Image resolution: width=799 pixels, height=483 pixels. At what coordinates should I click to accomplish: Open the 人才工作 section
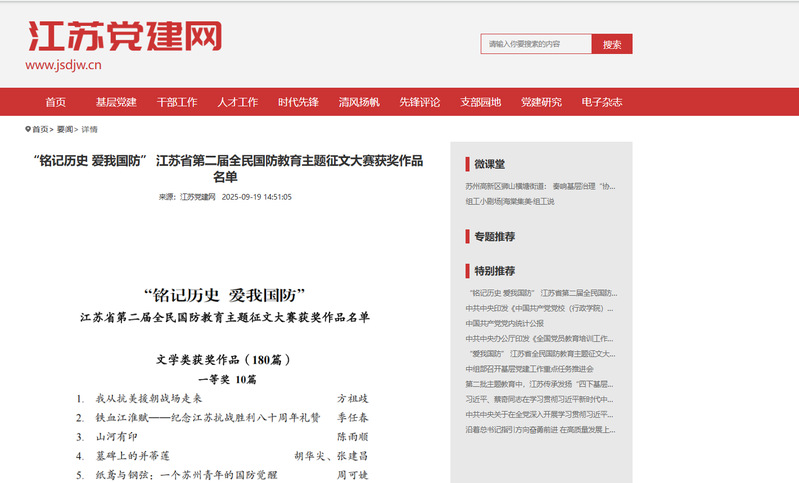237,102
